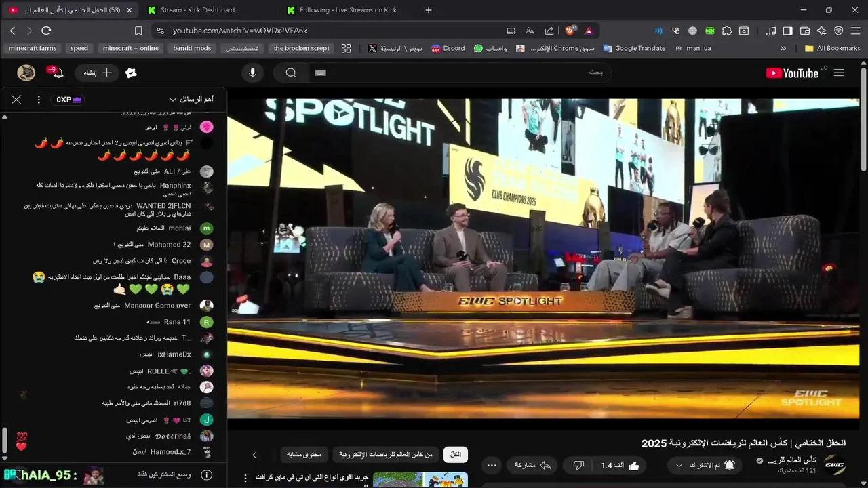This screenshot has width=868, height=488.
Task: Click the live chat vertical scrollbar
Action: click(5, 441)
